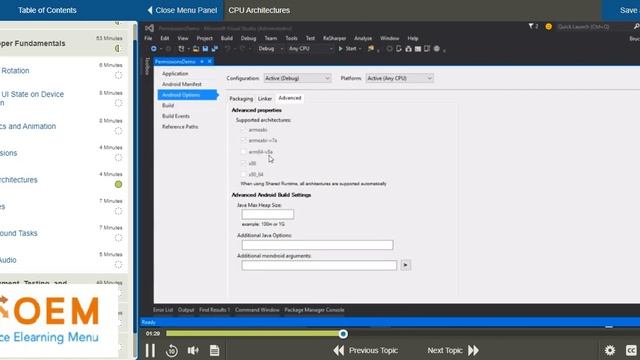Close the PermissionsDemo document tab

click(x=210, y=62)
